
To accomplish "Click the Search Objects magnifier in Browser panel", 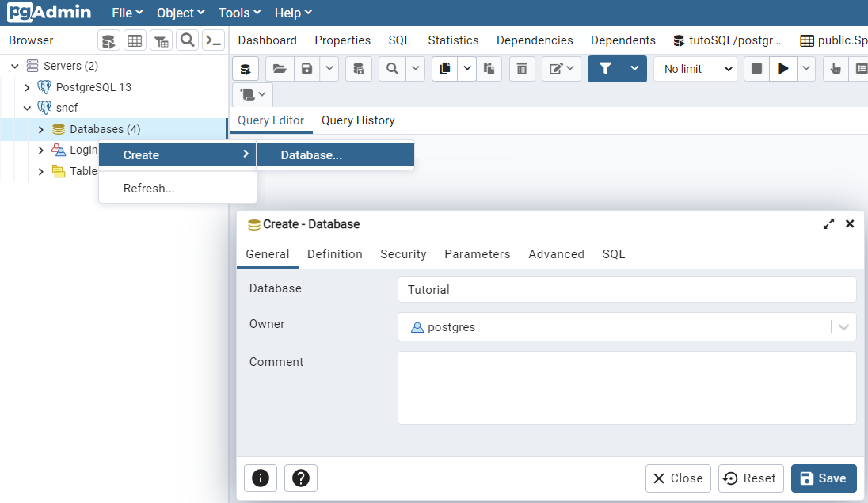I will tap(187, 40).
